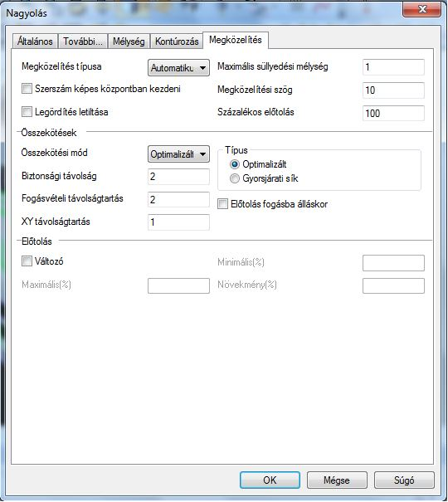Open the További... tab

coord(83,41)
